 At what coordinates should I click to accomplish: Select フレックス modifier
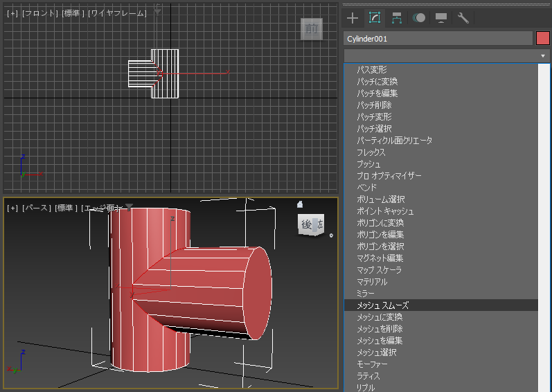(440, 152)
